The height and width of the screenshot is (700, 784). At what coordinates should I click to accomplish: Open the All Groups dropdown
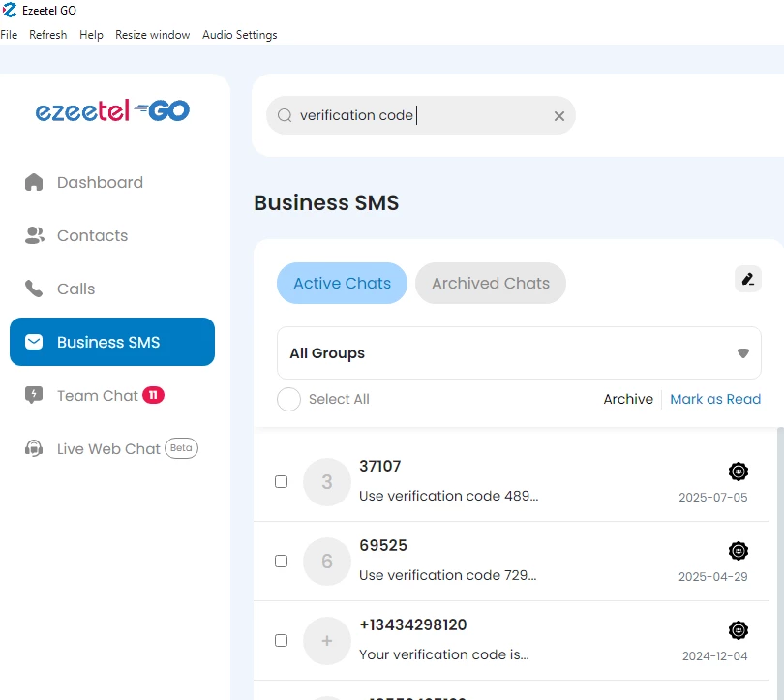(519, 352)
